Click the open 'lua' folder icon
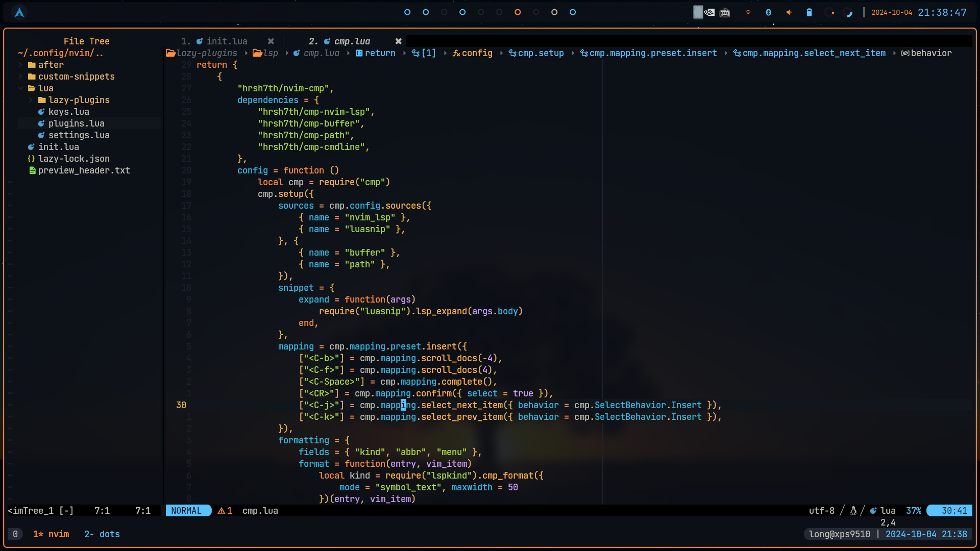980x551 pixels. (32, 88)
